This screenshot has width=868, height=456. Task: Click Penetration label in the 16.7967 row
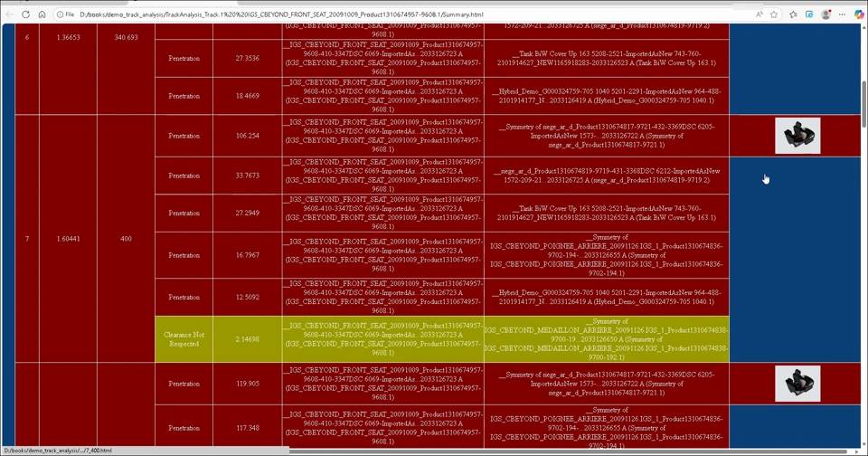tap(184, 255)
